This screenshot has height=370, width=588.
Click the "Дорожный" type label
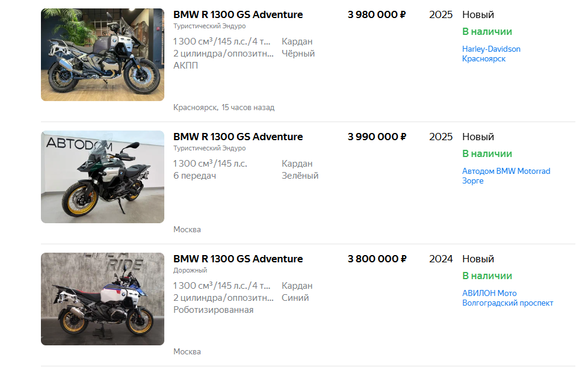pyautogui.click(x=190, y=271)
